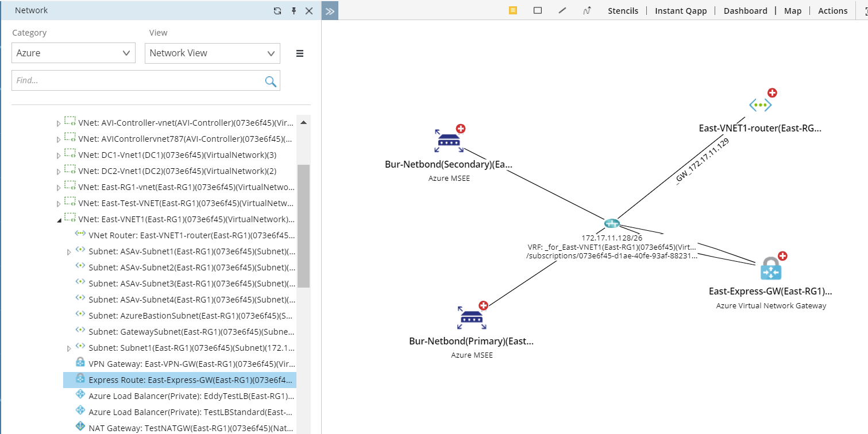
Task: Click VNet icon beside East-Test-VNET
Action: pyautogui.click(x=70, y=202)
